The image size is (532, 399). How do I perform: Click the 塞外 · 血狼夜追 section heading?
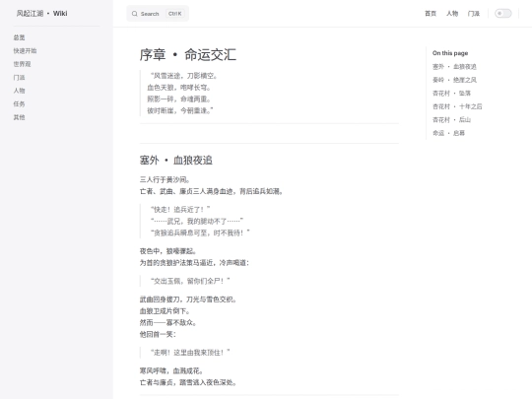(x=175, y=161)
